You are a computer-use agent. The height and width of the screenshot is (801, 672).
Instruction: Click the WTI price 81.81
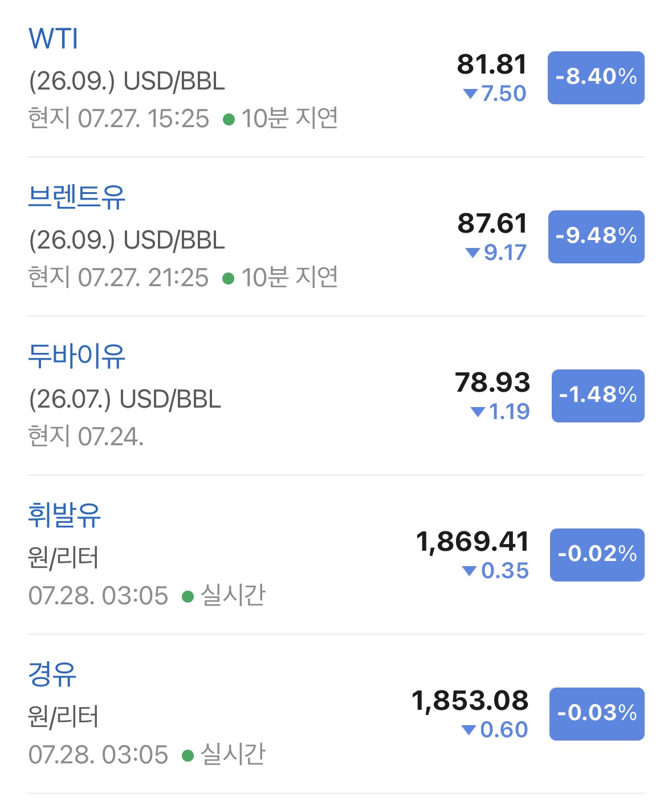tap(492, 64)
